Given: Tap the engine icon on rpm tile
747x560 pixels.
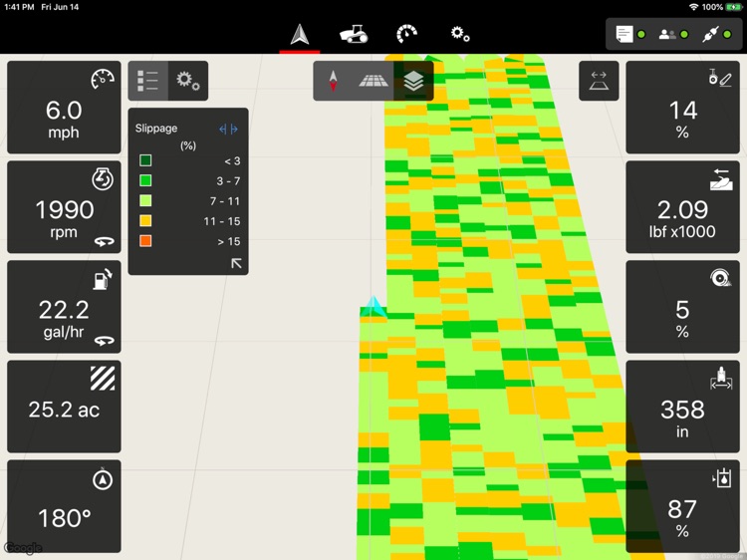Looking at the screenshot, I should coord(103,179).
